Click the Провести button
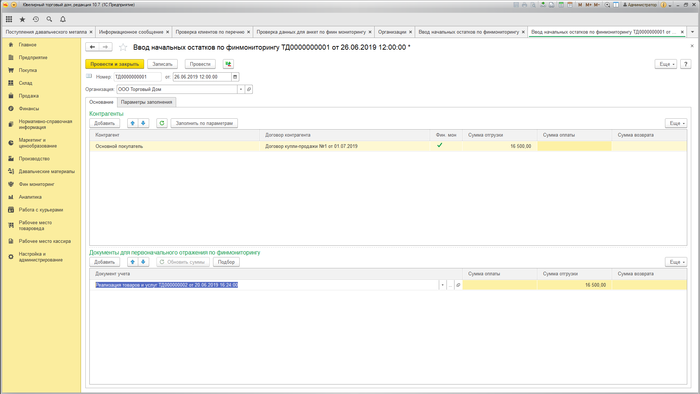Screen dimensions: 700x394 [x=200, y=64]
